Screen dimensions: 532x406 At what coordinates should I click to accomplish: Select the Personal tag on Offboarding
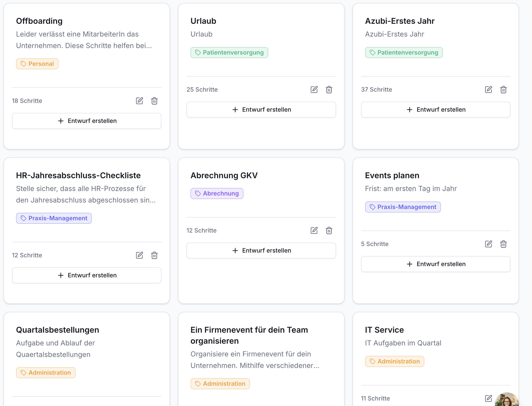[x=37, y=64]
